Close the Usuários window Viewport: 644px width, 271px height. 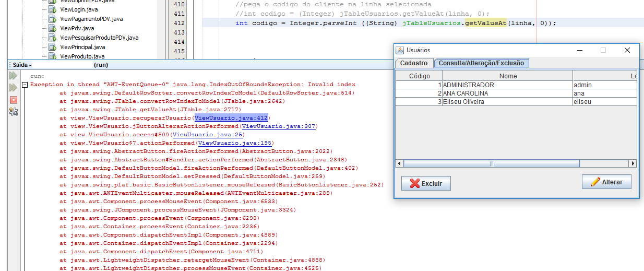coord(627,50)
